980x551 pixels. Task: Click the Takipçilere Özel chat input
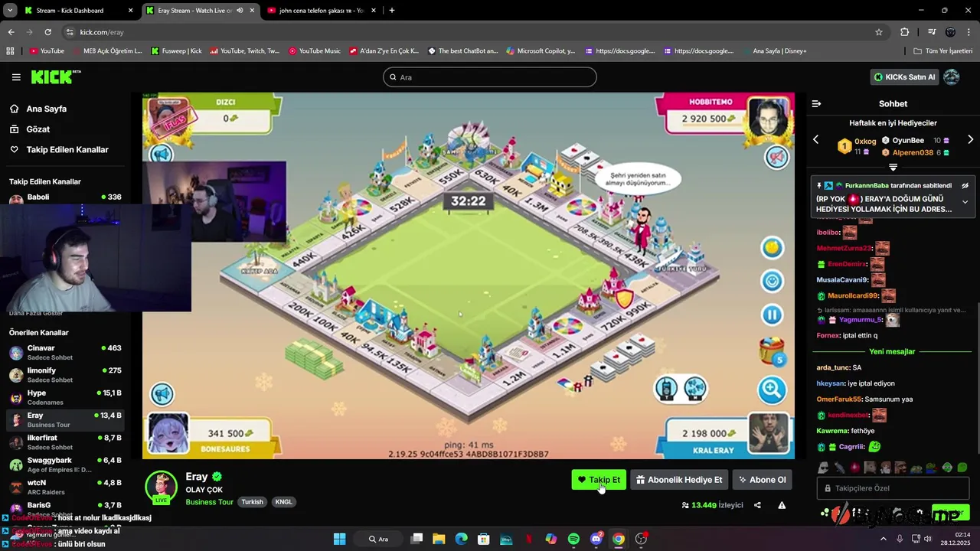pyautogui.click(x=893, y=488)
